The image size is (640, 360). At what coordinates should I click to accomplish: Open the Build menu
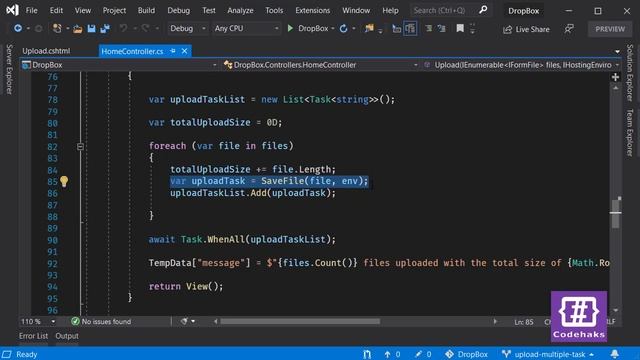[x=146, y=10]
